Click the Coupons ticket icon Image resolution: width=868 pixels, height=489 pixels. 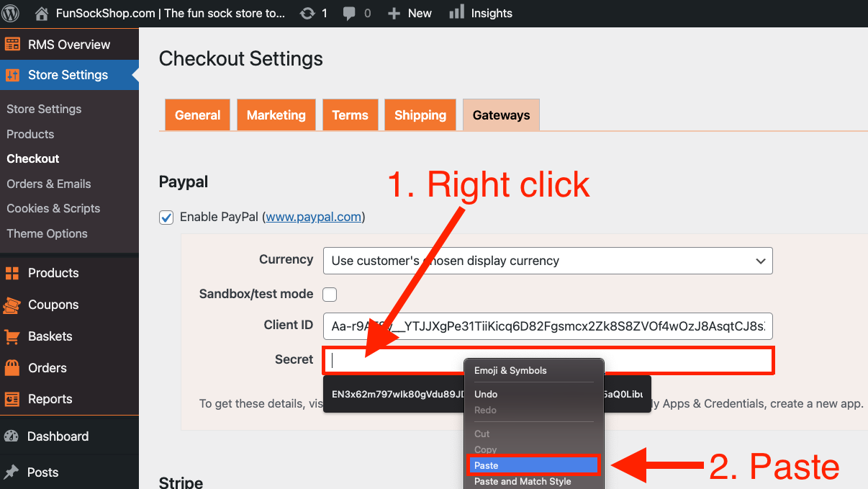click(12, 305)
